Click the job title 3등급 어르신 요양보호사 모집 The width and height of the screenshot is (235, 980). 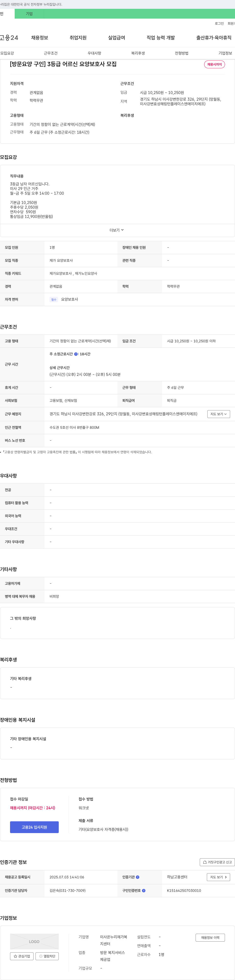pyautogui.click(x=63, y=64)
